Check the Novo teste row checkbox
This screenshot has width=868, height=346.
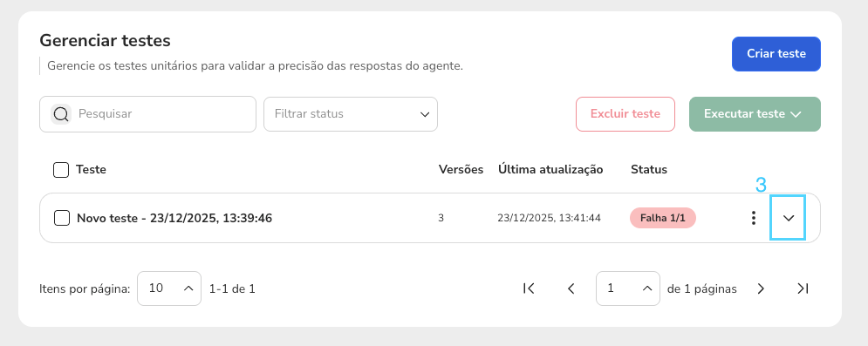(61, 218)
